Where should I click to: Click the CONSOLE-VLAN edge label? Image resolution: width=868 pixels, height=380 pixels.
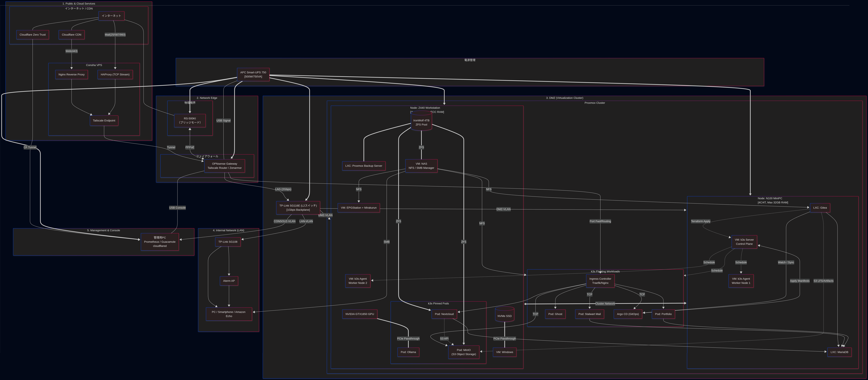click(285, 221)
